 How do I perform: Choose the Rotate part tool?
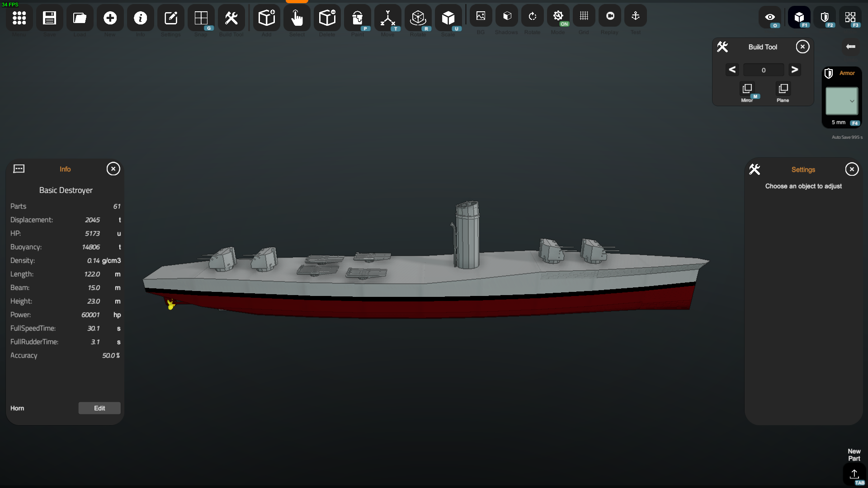point(418,18)
